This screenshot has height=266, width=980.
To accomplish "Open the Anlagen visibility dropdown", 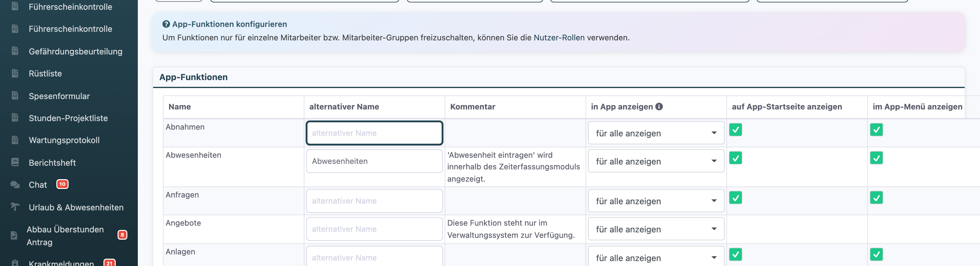I will [656, 257].
